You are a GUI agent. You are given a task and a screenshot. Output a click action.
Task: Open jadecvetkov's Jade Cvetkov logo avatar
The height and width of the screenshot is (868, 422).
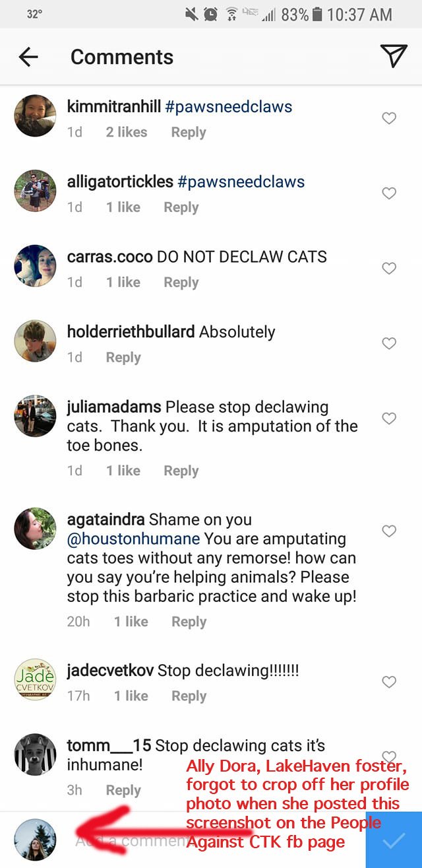[x=35, y=679]
